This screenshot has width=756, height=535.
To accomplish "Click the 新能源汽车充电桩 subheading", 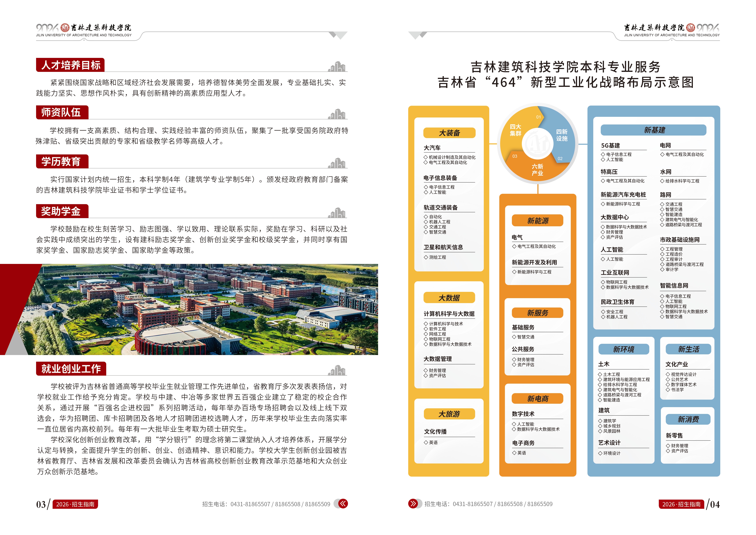I will pos(623,194).
